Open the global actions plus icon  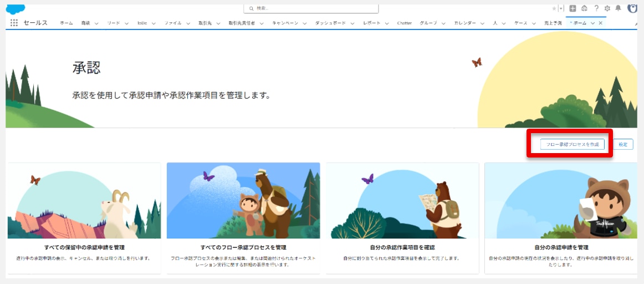[x=573, y=8]
